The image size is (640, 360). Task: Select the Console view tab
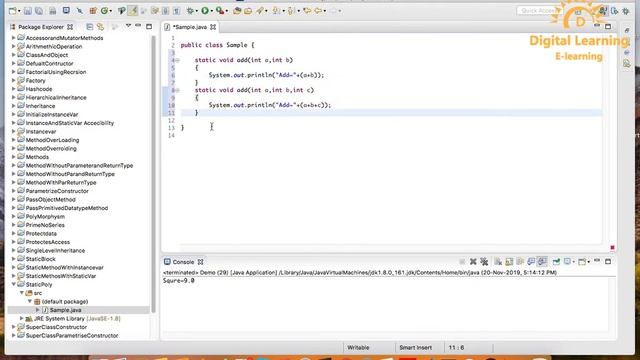coord(183,262)
